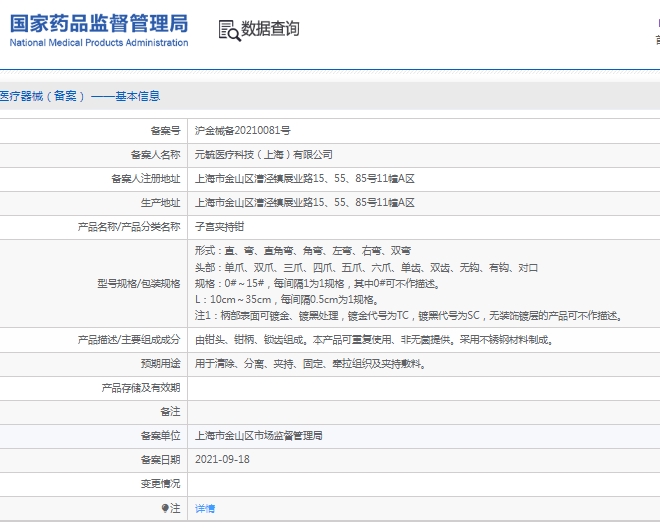Click the 预期用途 label
660x528 pixels.
[160, 364]
